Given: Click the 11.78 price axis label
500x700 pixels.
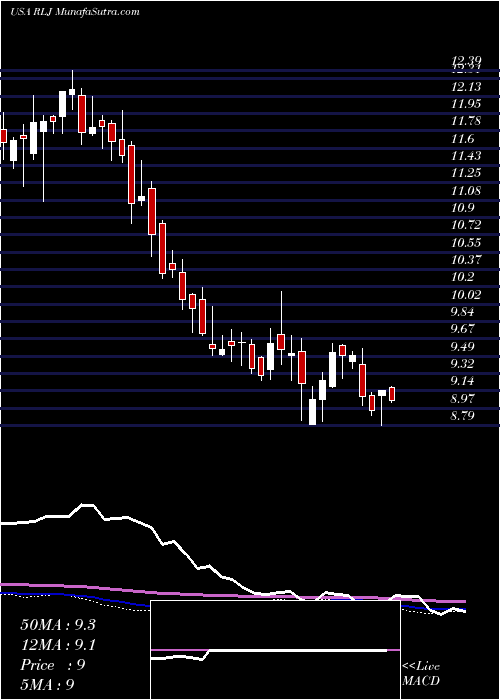Looking at the screenshot, I should pos(466,121).
